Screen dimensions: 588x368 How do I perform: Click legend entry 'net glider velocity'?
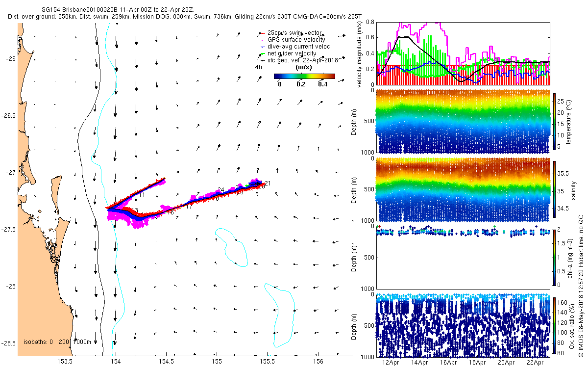pos(292,53)
